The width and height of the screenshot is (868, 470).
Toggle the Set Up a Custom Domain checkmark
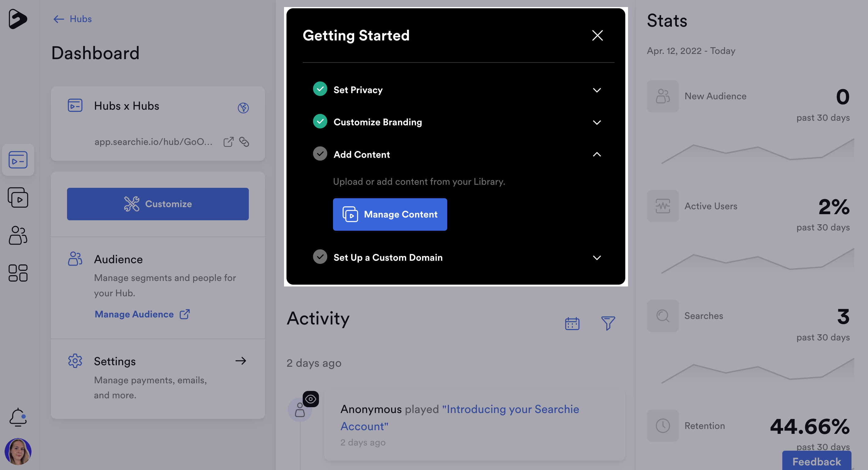tap(320, 257)
